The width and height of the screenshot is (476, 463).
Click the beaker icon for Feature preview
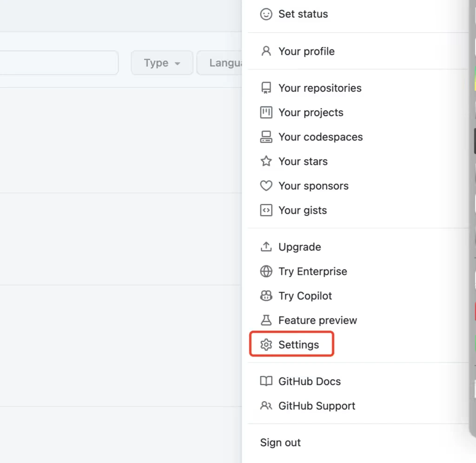(x=266, y=320)
